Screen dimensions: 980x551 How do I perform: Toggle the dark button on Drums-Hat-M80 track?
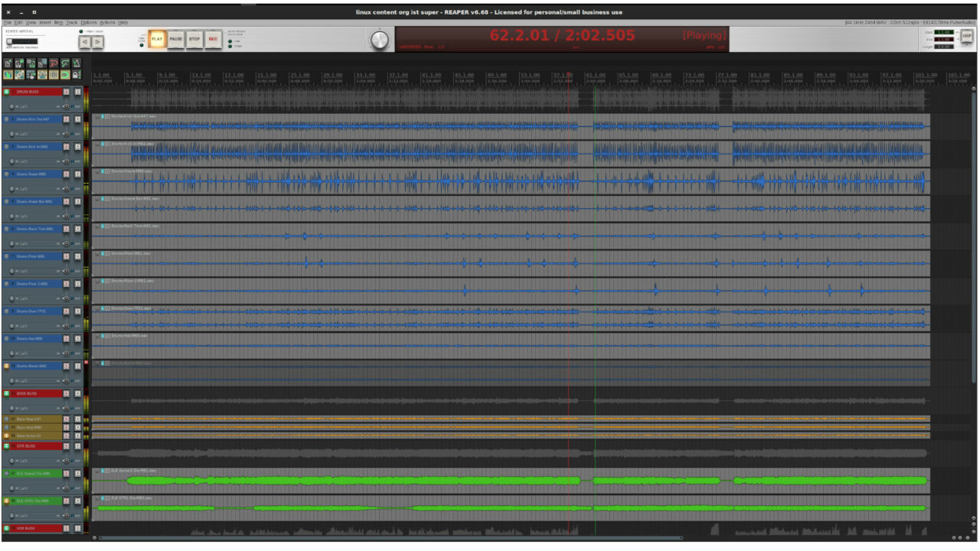[x=77, y=338]
